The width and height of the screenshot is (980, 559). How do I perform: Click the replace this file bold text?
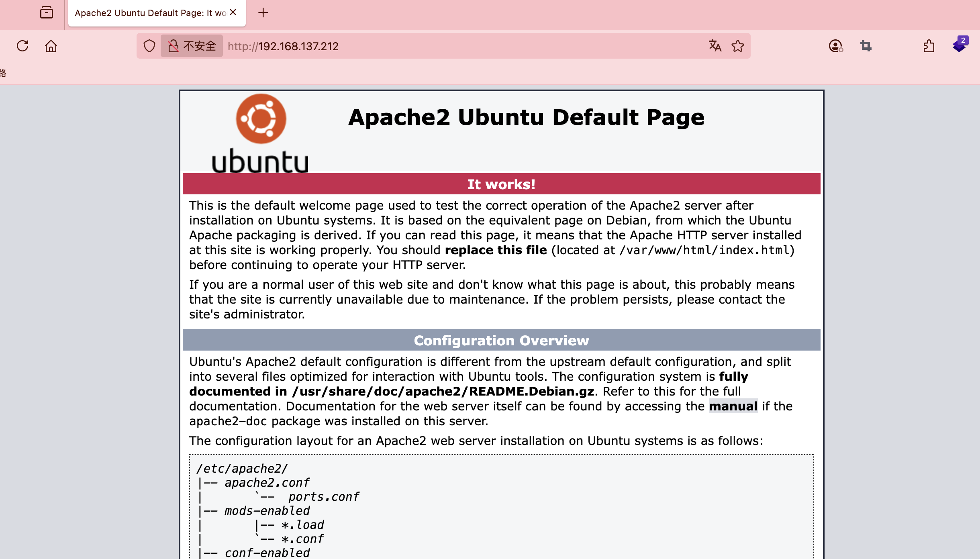[496, 250]
